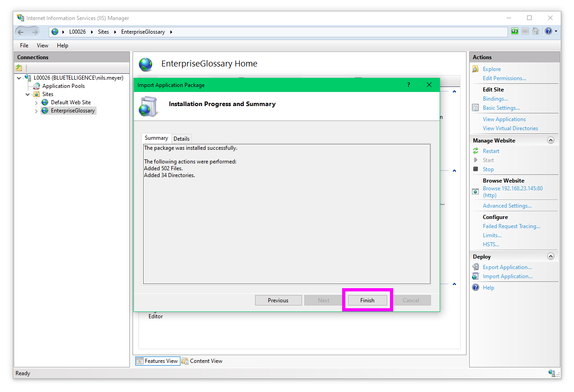
Task: Select Application Pools in Connections tree
Action: pyautogui.click(x=63, y=86)
